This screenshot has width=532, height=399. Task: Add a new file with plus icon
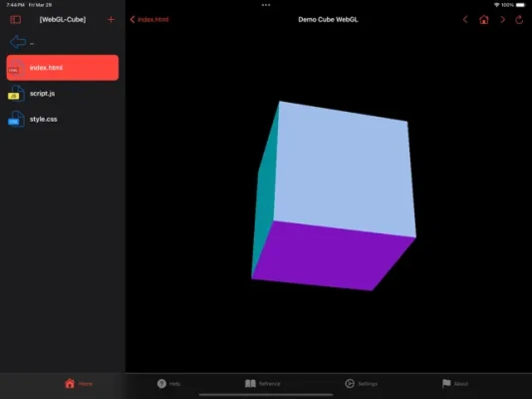111,20
